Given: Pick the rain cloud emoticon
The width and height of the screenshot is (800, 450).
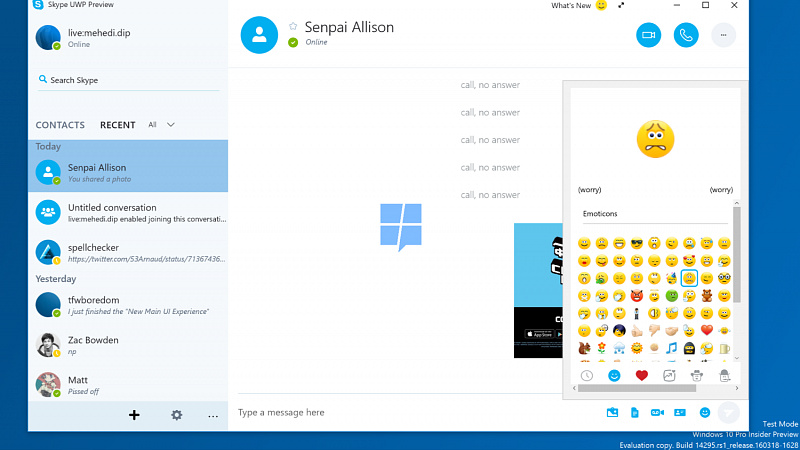Looking at the screenshot, I should 619,348.
